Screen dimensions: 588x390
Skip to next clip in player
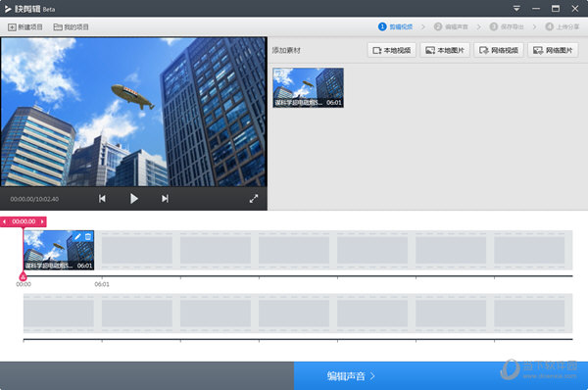(165, 198)
